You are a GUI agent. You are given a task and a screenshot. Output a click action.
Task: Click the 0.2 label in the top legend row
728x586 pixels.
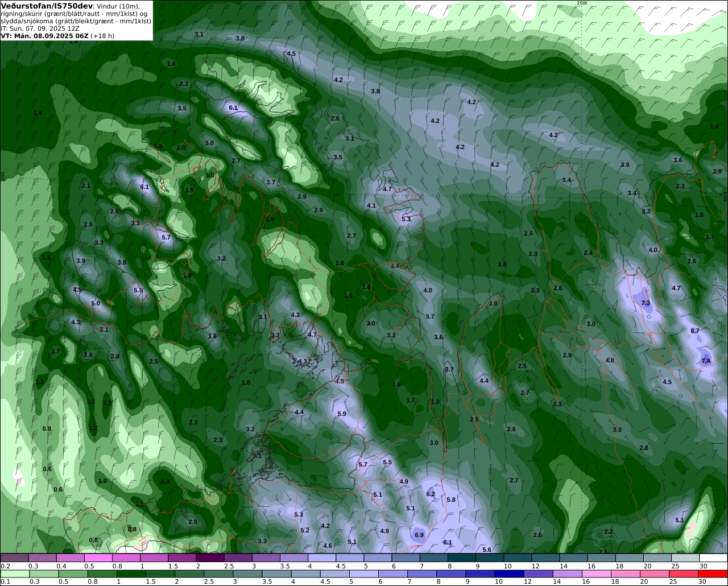click(x=5, y=566)
